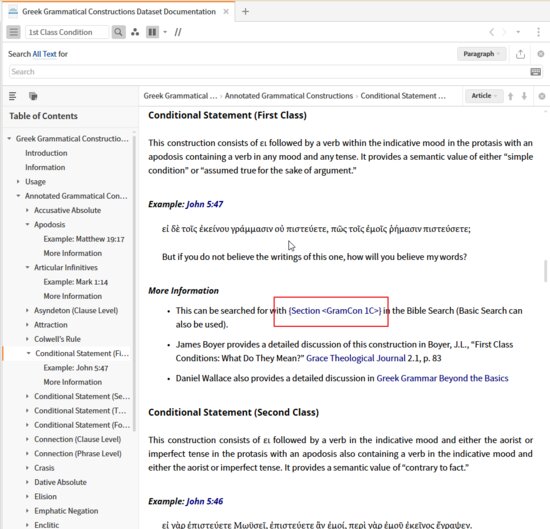Open a new tab with plus icon
The width and height of the screenshot is (550, 529).
click(245, 12)
